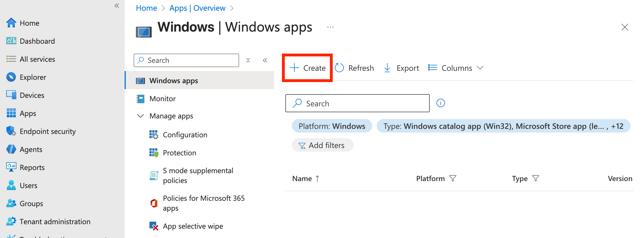Click in the apps list Search field
The width and height of the screenshot is (644, 238).
pos(358,103)
